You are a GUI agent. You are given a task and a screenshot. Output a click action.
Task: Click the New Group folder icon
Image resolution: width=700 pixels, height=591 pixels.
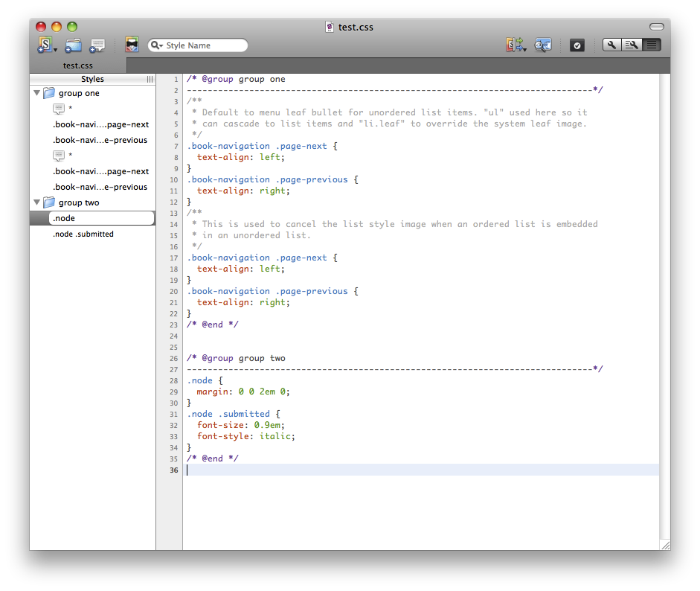tap(73, 45)
